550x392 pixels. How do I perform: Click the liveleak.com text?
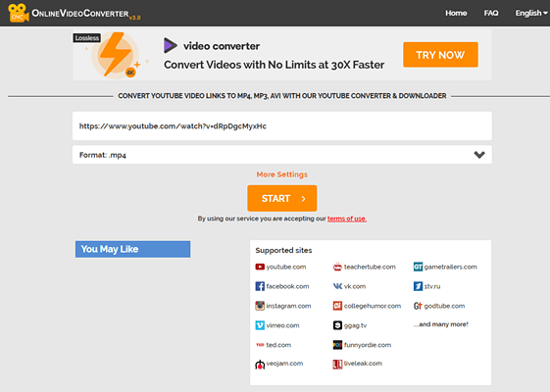pyautogui.click(x=363, y=364)
